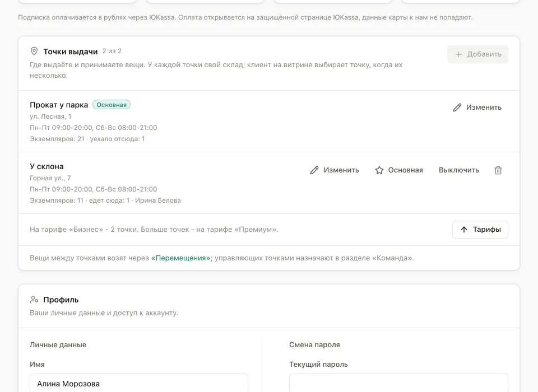Click 'Экземпляров: 21 · уехало отсюда: 1' text
Image resolution: width=538 pixels, height=392 pixels.
87,139
